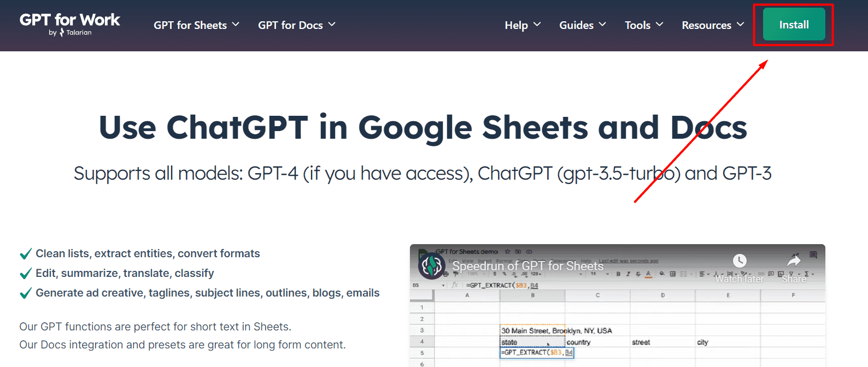Screen dimensions: 868x367
Task: Click "Clean lists, extract entities, convert formats"
Action: click(148, 253)
